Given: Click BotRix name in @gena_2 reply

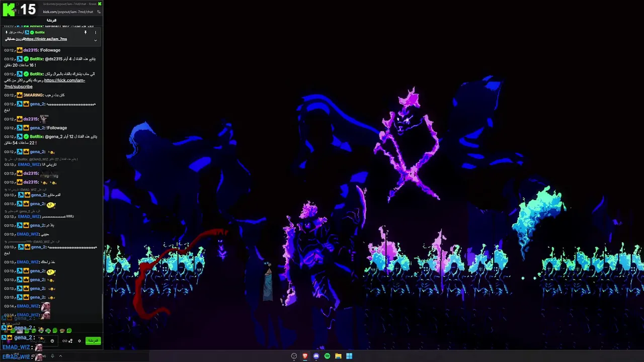Looking at the screenshot, I should point(36,137).
